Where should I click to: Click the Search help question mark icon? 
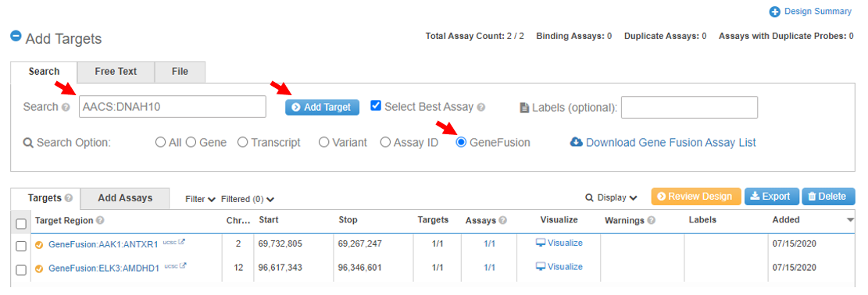[x=66, y=108]
